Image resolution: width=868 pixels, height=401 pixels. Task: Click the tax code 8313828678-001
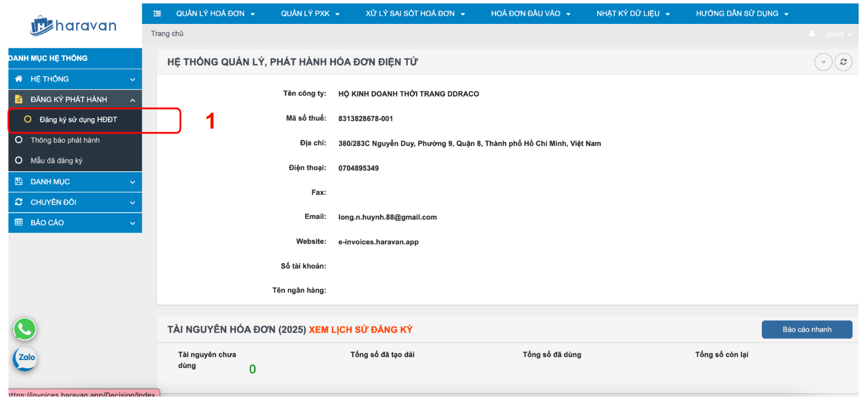tap(366, 118)
